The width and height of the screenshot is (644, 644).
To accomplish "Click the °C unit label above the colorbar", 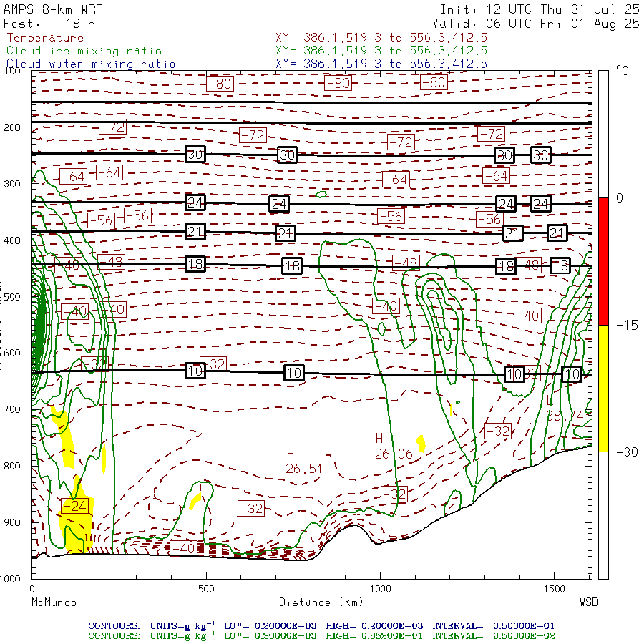I will (x=623, y=71).
